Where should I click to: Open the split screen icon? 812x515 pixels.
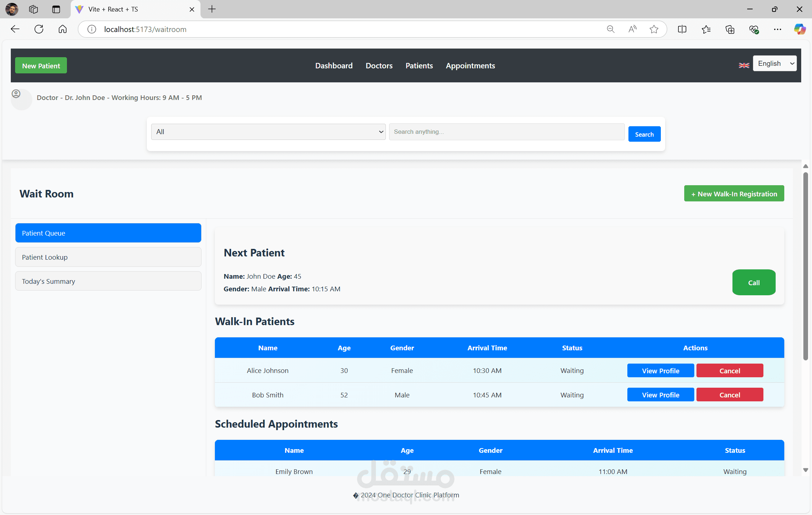coord(682,29)
